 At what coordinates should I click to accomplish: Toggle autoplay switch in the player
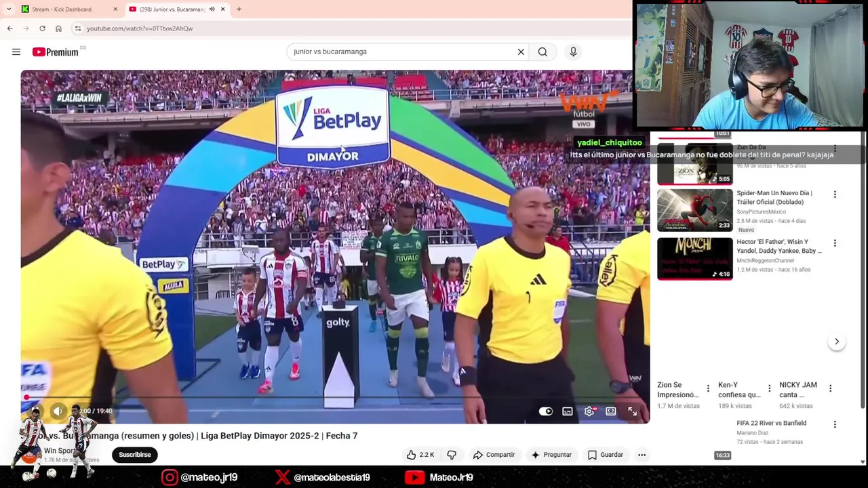[545, 411]
